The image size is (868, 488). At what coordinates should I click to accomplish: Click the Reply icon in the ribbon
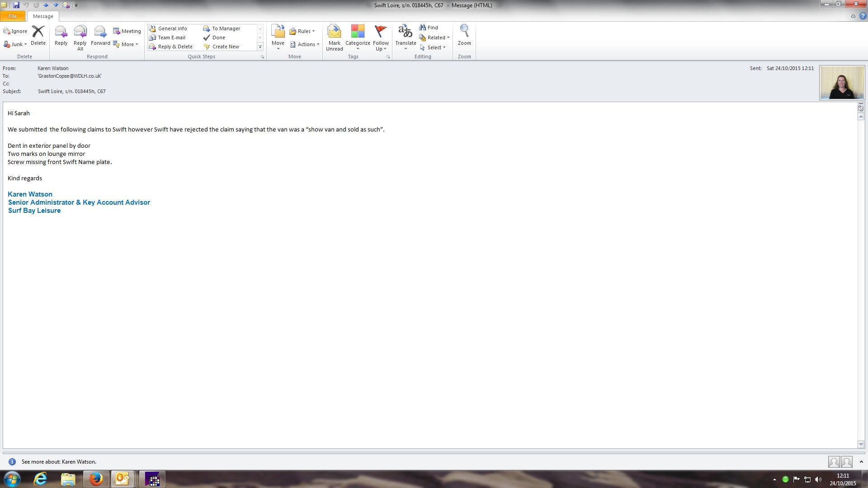coord(61,35)
